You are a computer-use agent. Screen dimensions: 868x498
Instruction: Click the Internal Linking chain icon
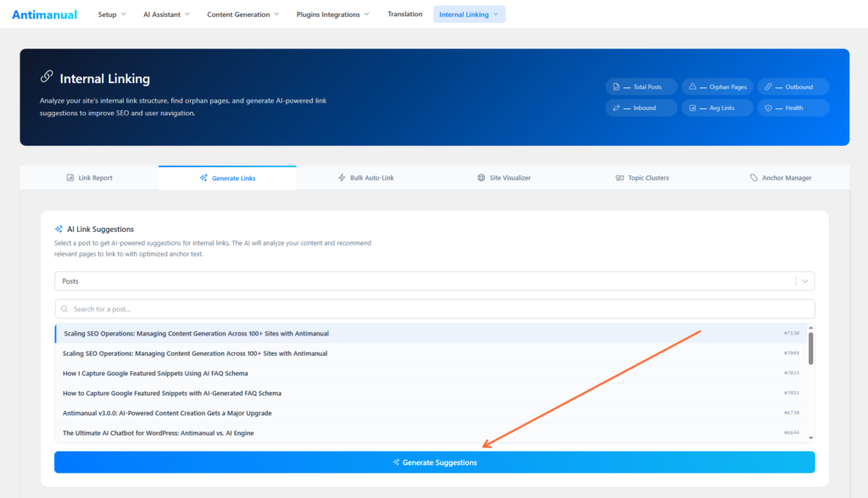tap(46, 78)
